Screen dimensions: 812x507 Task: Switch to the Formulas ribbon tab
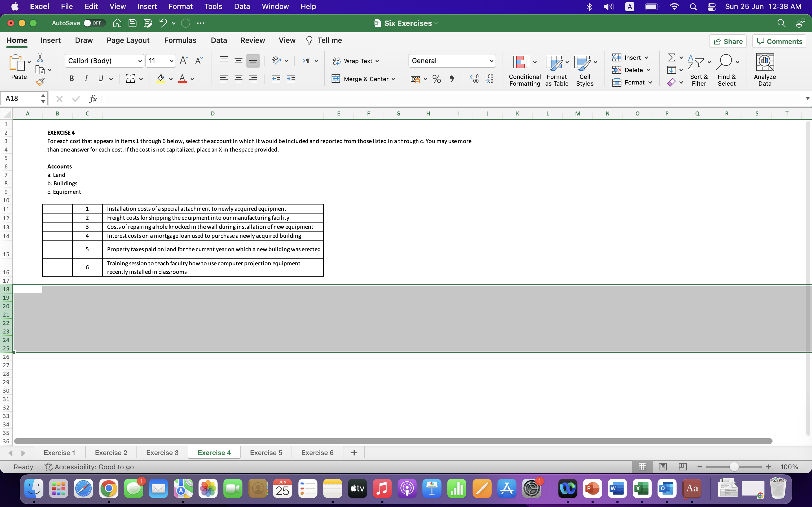(180, 40)
